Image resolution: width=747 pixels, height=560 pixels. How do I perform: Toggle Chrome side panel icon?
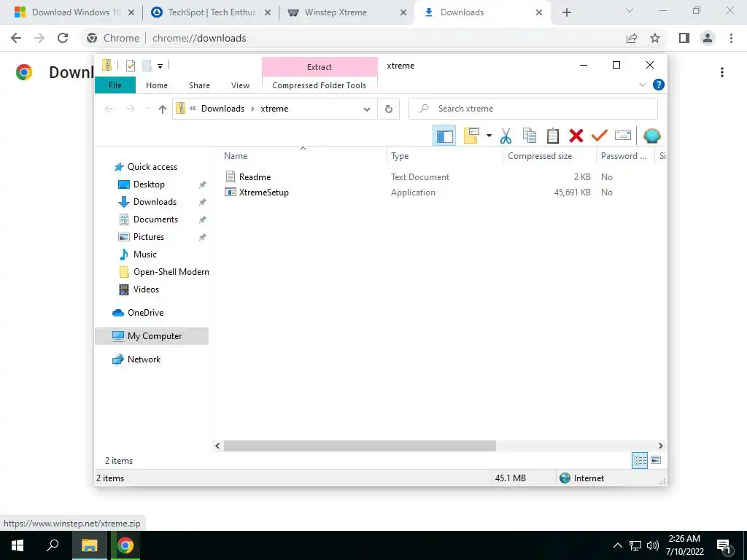click(684, 38)
